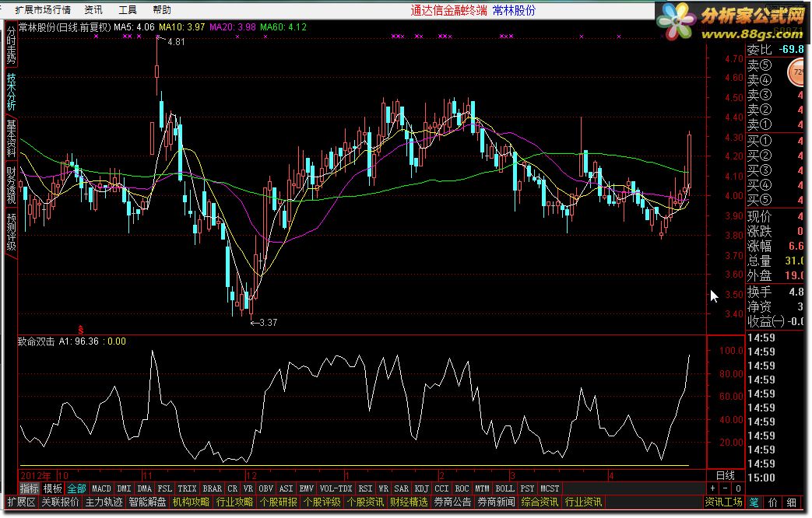
Task: Apply the DMI indicator
Action: pyautogui.click(x=125, y=488)
